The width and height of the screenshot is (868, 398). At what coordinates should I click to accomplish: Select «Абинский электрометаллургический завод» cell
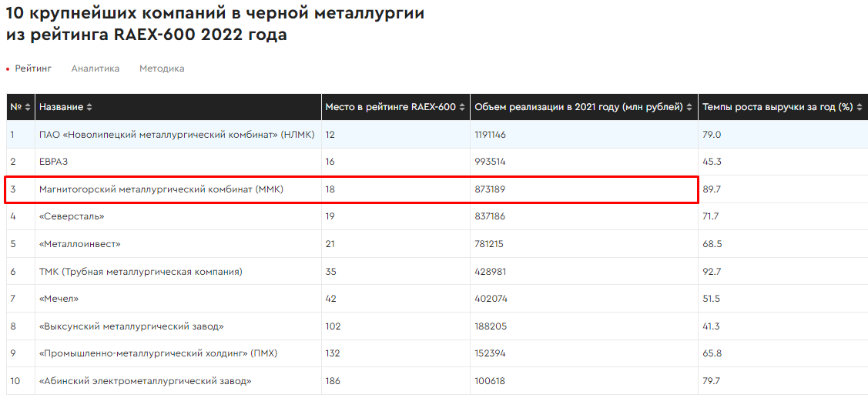click(x=178, y=381)
